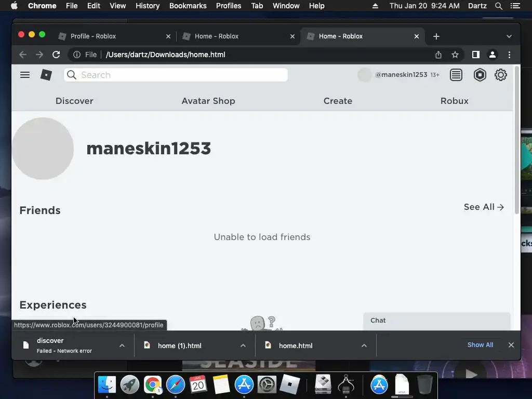Open Calendar from the Dock
Screen dimensions: 532x399
coord(198,385)
